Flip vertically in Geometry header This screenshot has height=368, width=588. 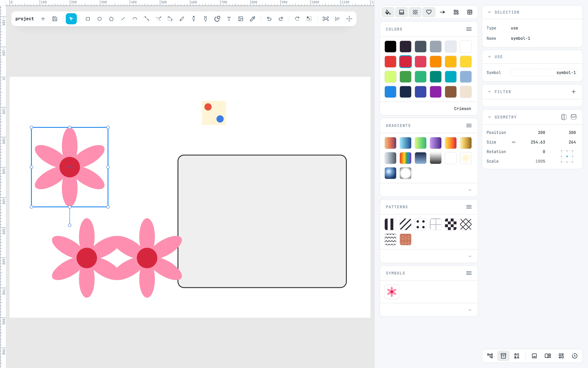point(574,117)
